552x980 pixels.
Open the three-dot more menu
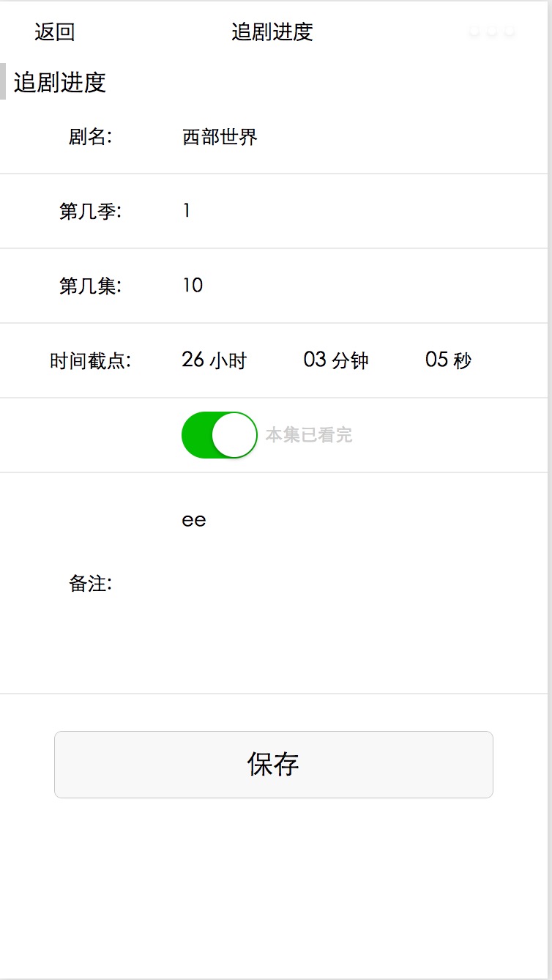tap(492, 32)
